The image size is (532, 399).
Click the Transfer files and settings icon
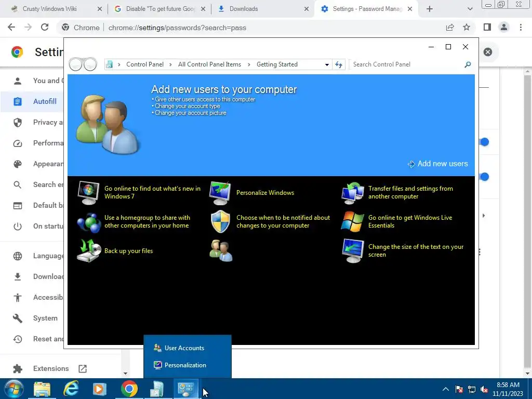pos(353,193)
